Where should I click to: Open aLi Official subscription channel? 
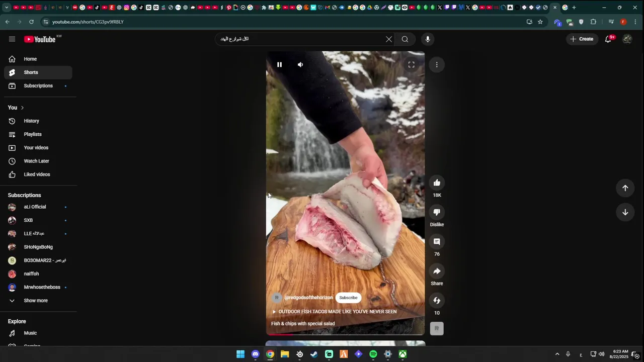[x=38, y=207]
